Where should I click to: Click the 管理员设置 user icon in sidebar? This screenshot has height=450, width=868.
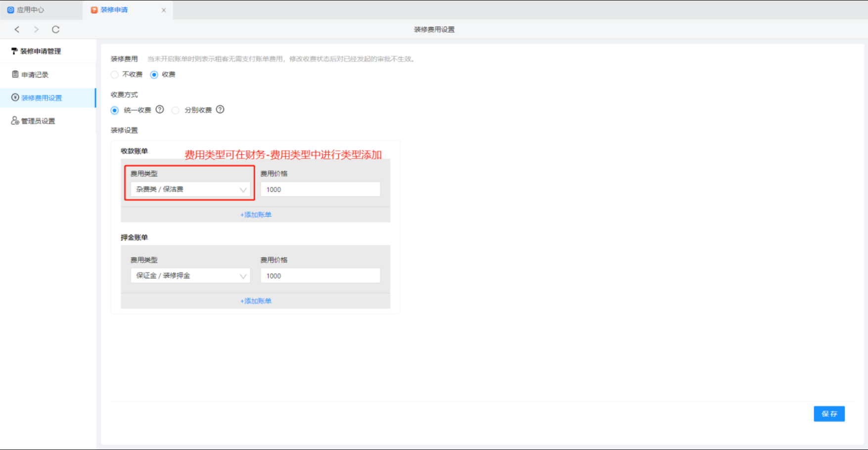tap(15, 121)
